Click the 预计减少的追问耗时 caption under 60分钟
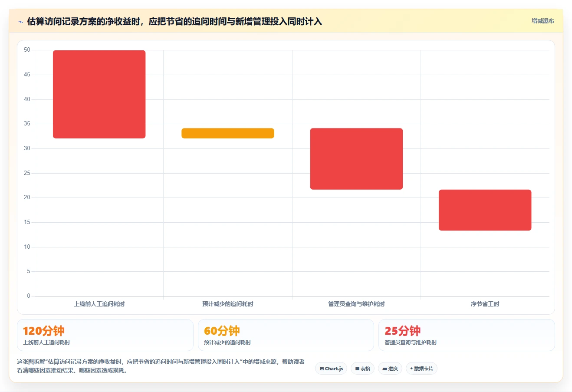 point(227,343)
